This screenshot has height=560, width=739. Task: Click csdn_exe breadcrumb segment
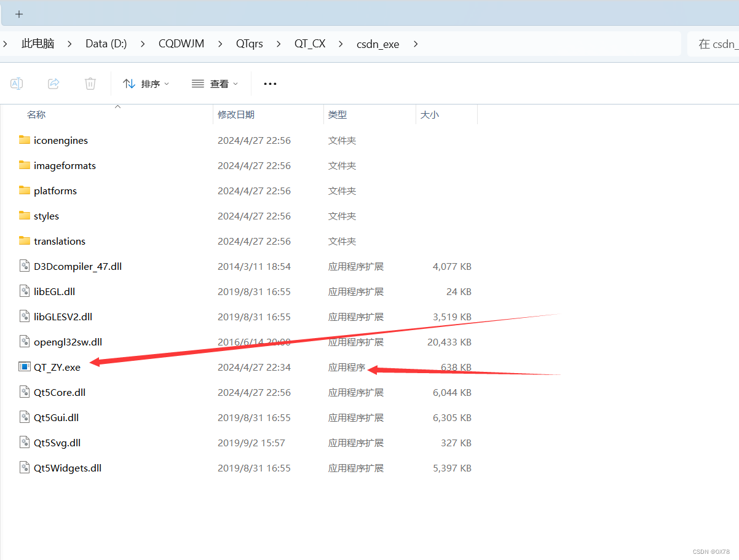coord(378,44)
